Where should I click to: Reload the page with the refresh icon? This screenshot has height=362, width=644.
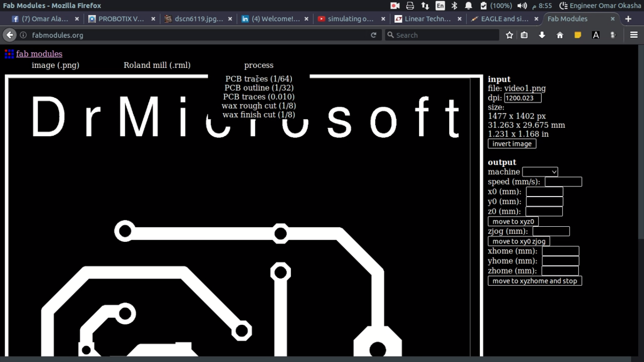(373, 35)
